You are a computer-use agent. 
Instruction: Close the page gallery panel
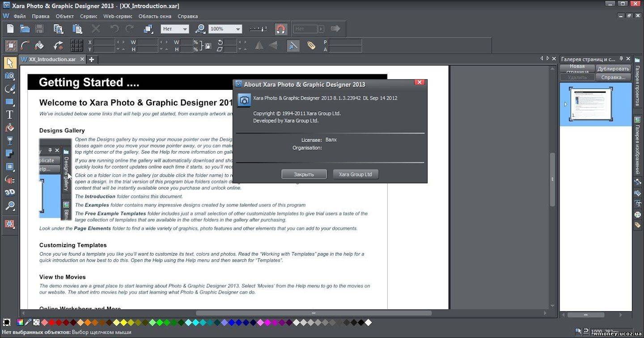pyautogui.click(x=629, y=59)
